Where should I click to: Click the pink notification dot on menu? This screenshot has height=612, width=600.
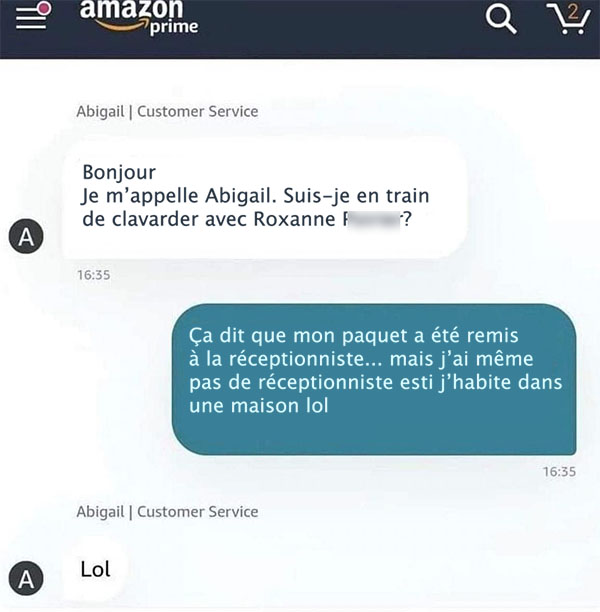point(45,8)
